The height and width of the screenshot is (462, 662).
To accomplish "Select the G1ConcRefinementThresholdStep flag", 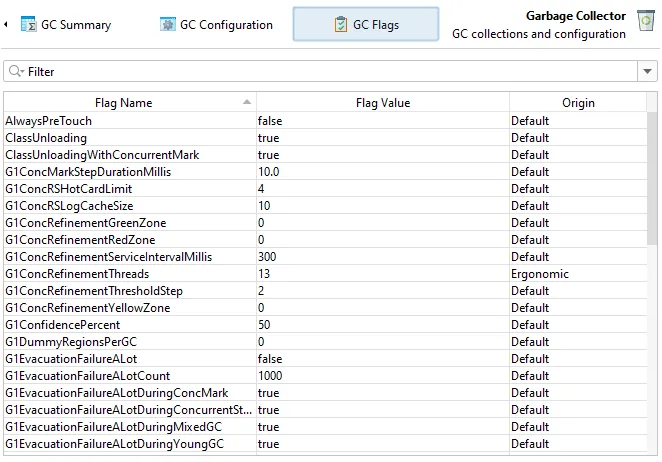I will pos(94,291).
